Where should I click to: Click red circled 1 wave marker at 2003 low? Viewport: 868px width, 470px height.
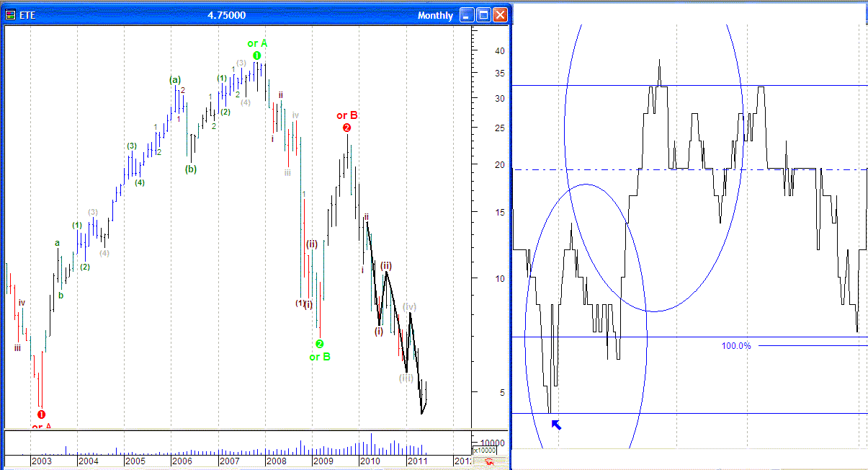coord(41,414)
